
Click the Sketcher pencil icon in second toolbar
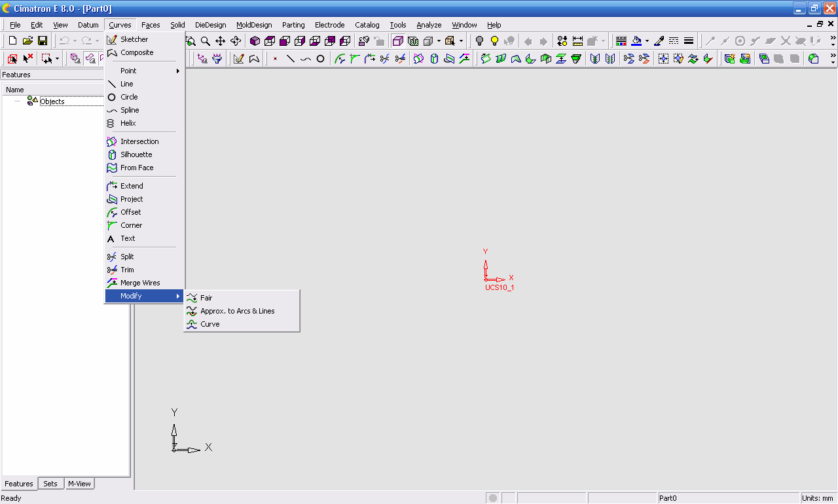click(x=239, y=58)
